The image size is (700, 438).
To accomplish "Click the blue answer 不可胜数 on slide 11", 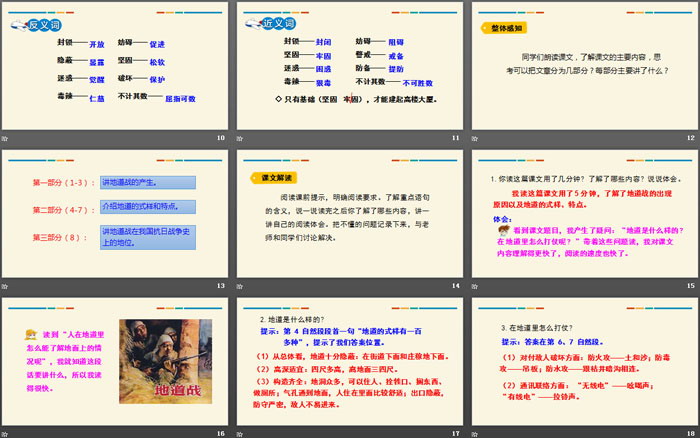I will pos(417,83).
